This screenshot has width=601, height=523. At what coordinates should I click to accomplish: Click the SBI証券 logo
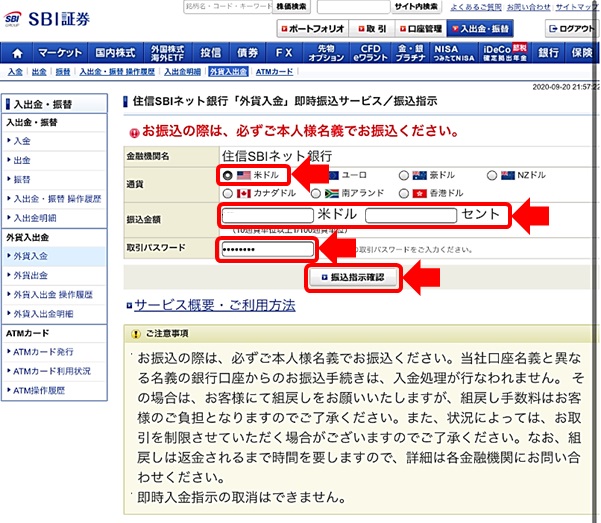click(x=47, y=19)
